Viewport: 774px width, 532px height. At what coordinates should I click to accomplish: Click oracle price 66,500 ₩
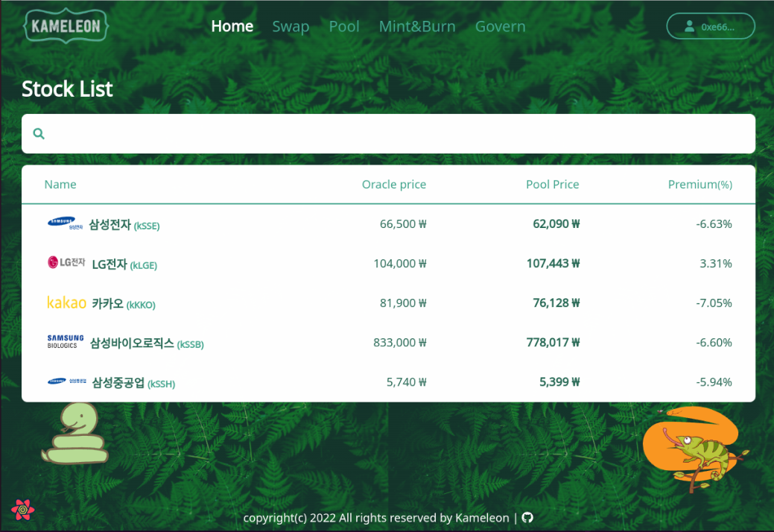coord(403,224)
